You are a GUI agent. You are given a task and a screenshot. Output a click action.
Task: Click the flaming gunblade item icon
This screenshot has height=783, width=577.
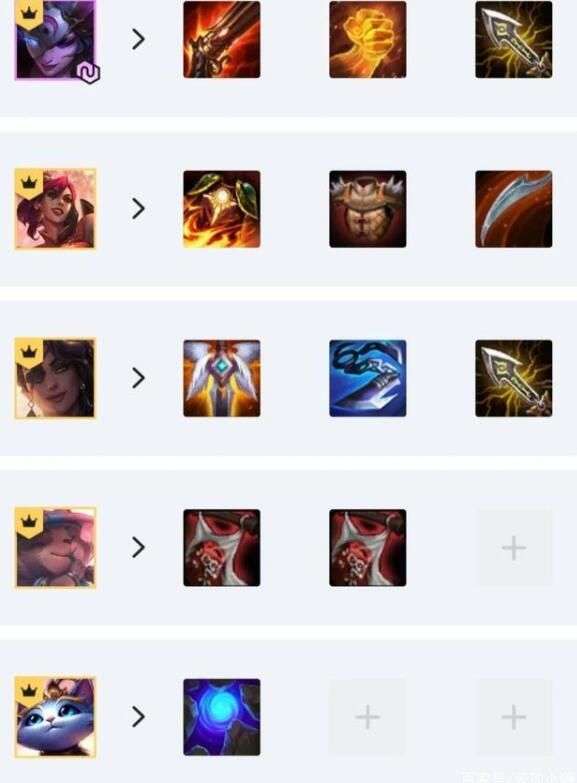tap(222, 39)
